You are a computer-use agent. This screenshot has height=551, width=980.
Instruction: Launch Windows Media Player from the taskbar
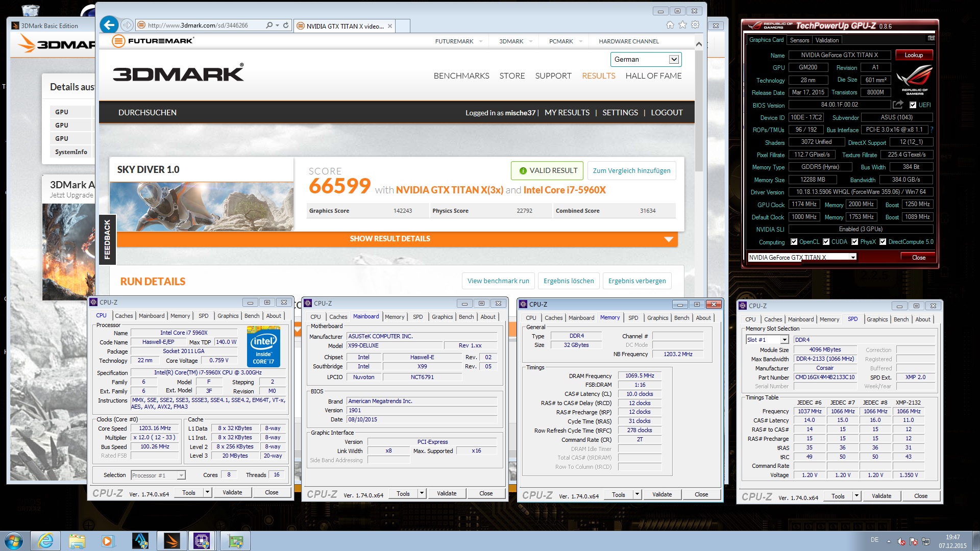coord(108,541)
